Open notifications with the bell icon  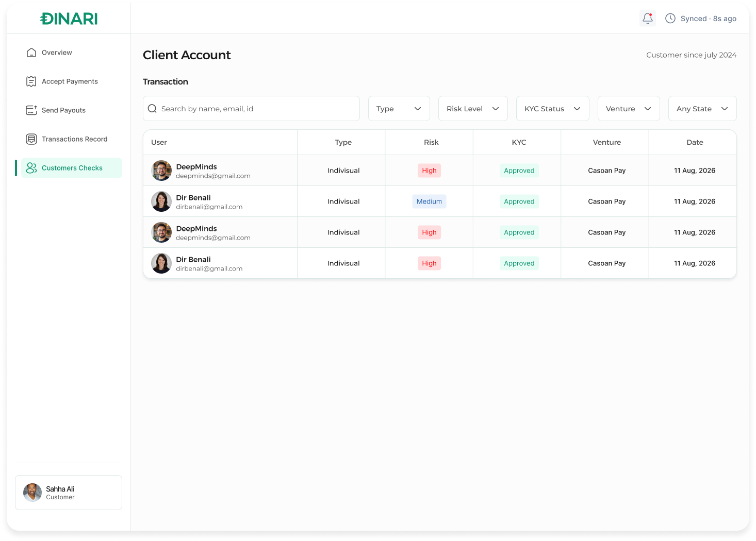point(648,19)
